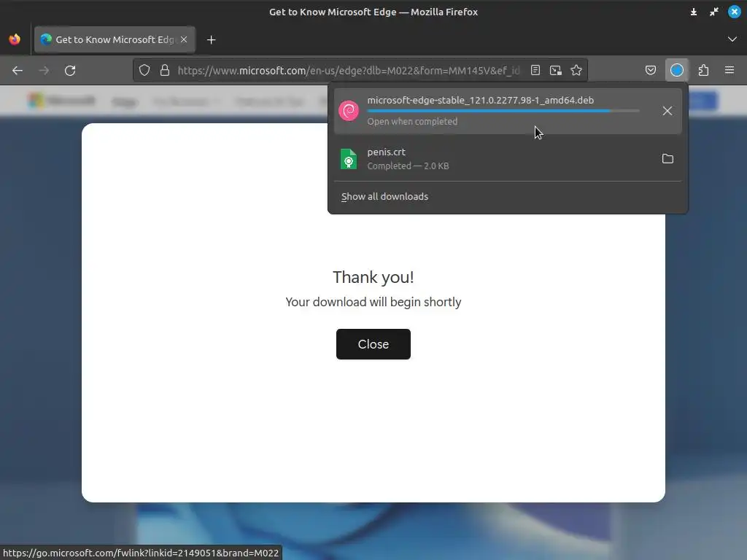
Task: Click the Debian package file icon
Action: tap(349, 111)
